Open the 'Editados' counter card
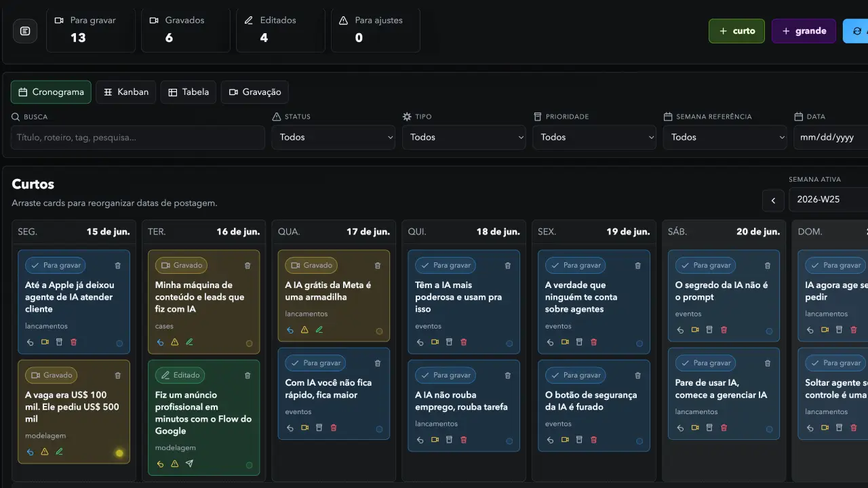This screenshot has width=868, height=488. 281,30
